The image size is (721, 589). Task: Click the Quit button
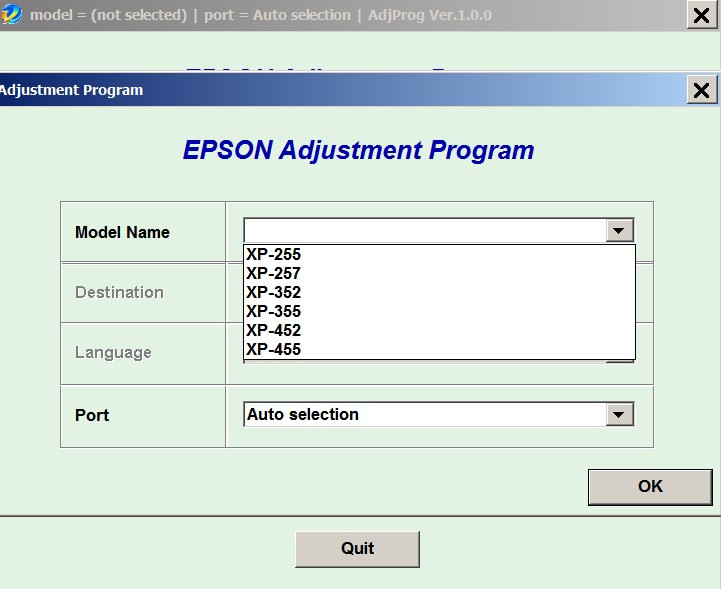pos(357,548)
